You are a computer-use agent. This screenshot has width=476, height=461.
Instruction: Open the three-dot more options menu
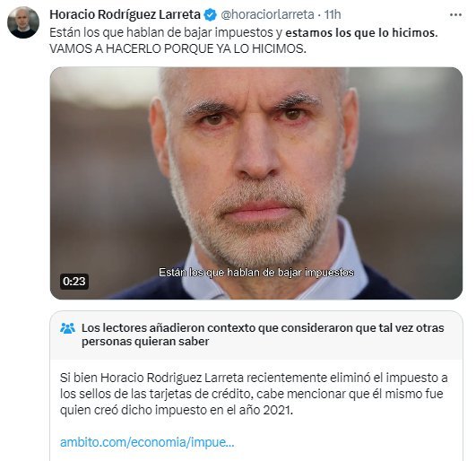(x=455, y=15)
